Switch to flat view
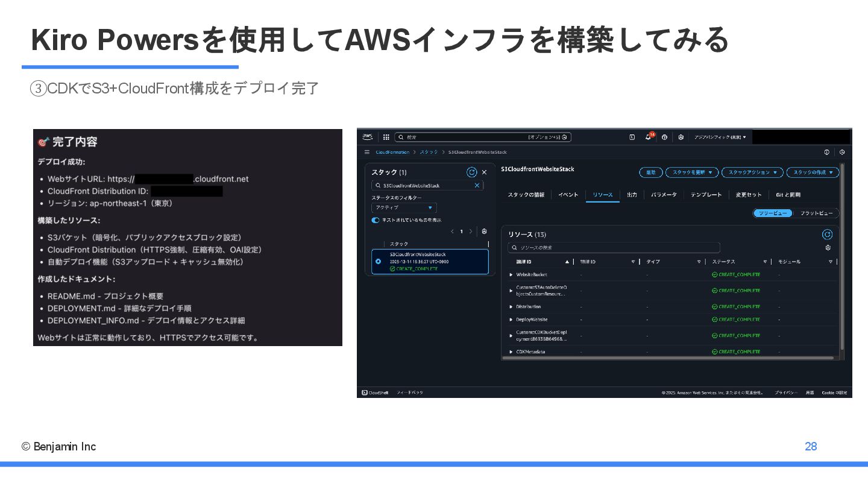This screenshot has height=489, width=868. click(x=816, y=213)
